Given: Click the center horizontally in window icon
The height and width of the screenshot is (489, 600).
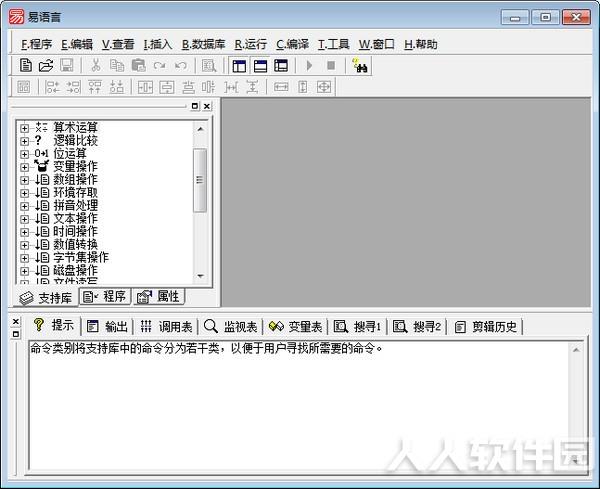Looking at the screenshot, I should click(x=145, y=87).
